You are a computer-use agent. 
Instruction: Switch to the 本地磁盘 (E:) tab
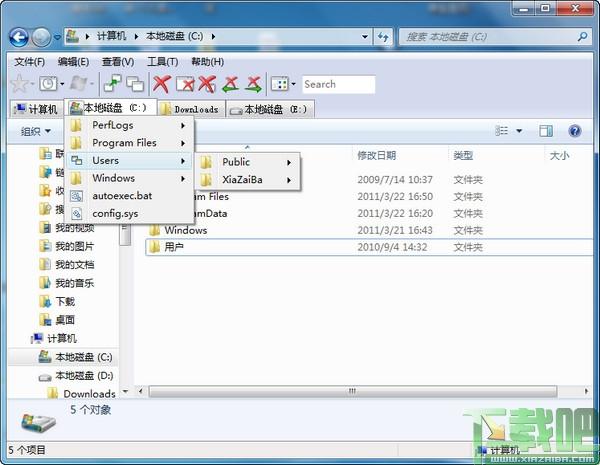click(x=270, y=109)
